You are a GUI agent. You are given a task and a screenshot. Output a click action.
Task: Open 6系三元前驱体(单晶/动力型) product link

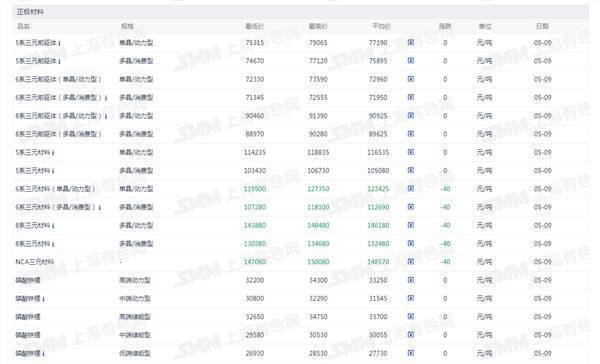(x=58, y=79)
